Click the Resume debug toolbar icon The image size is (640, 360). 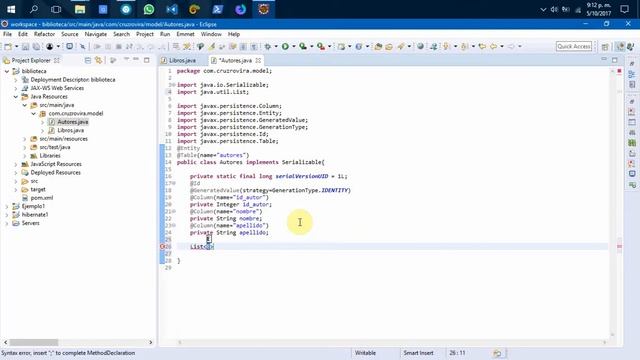coord(97,47)
